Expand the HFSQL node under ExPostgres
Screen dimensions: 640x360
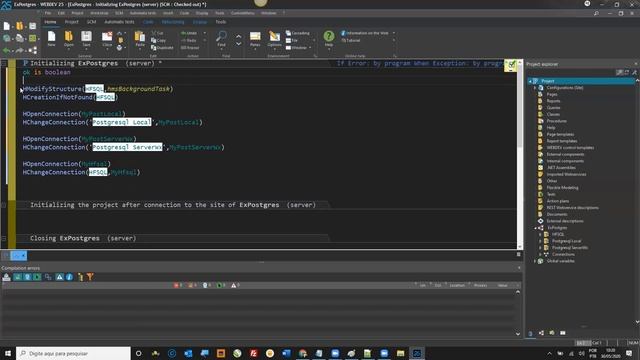[x=540, y=234]
